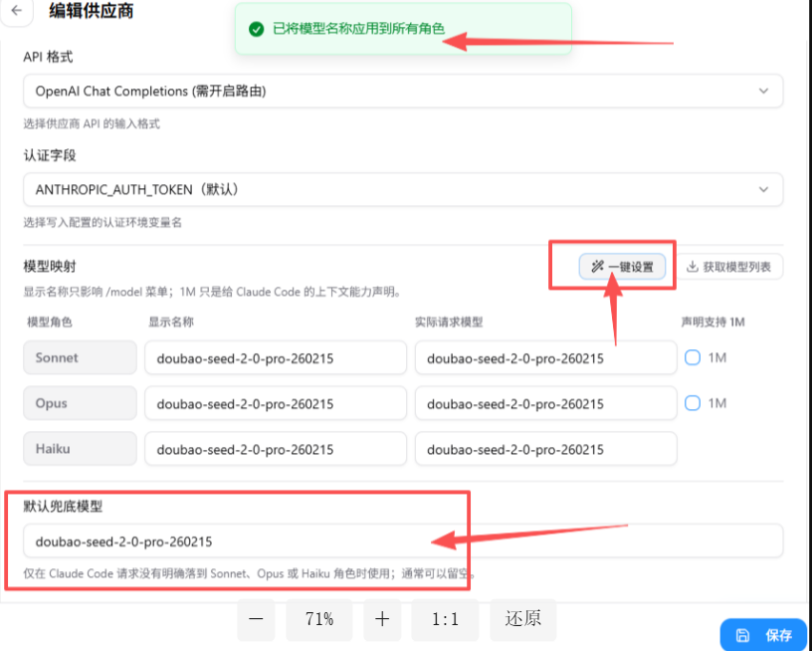Click the 声明支持 1M column header
Screen dimensions: 812x651
712,323
